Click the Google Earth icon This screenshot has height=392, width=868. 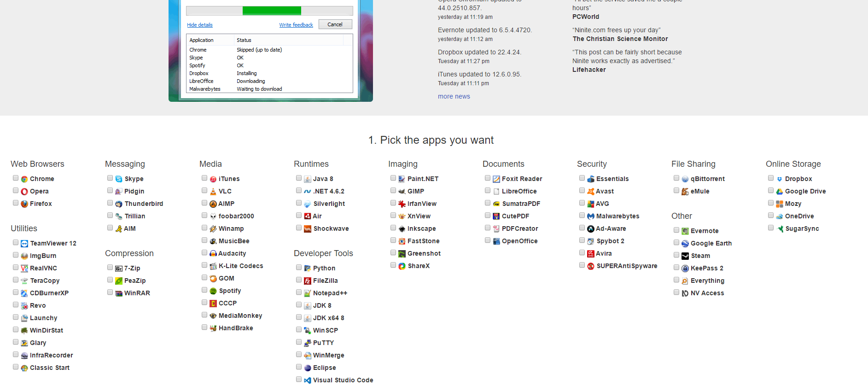coord(685,244)
